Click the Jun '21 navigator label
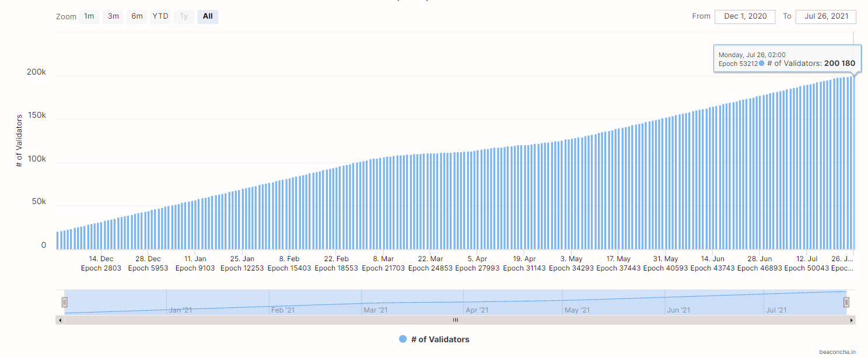Viewport: 868px width, 358px height. 678,310
